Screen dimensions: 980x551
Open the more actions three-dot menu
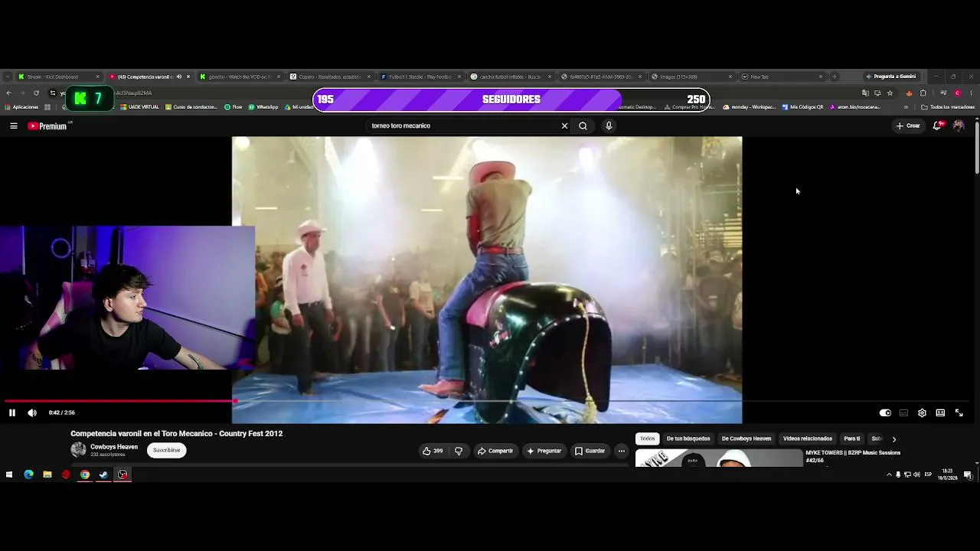click(x=622, y=451)
